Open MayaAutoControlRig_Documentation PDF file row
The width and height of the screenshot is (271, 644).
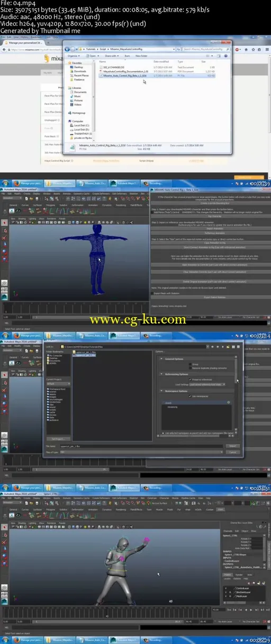[124, 71]
